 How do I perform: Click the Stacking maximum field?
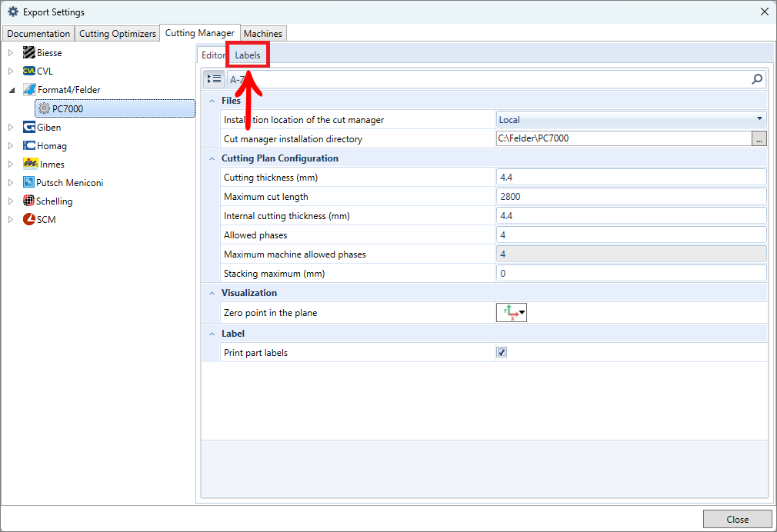point(632,274)
